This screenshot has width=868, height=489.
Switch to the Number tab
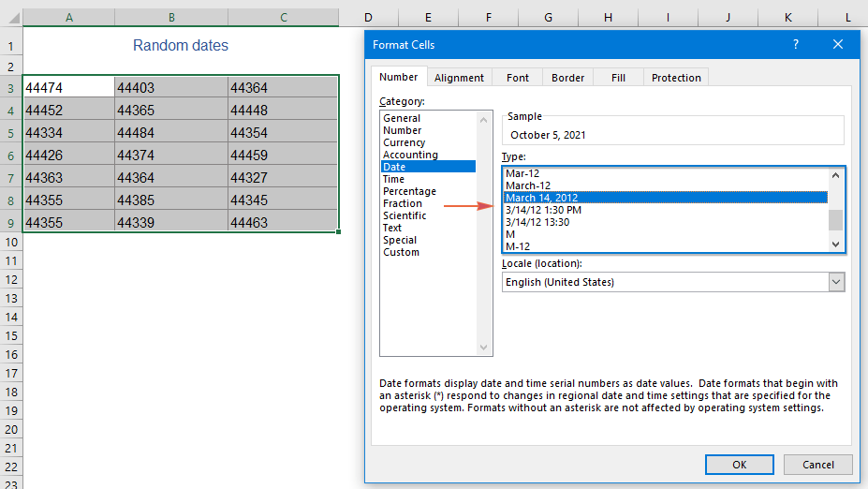click(x=399, y=77)
